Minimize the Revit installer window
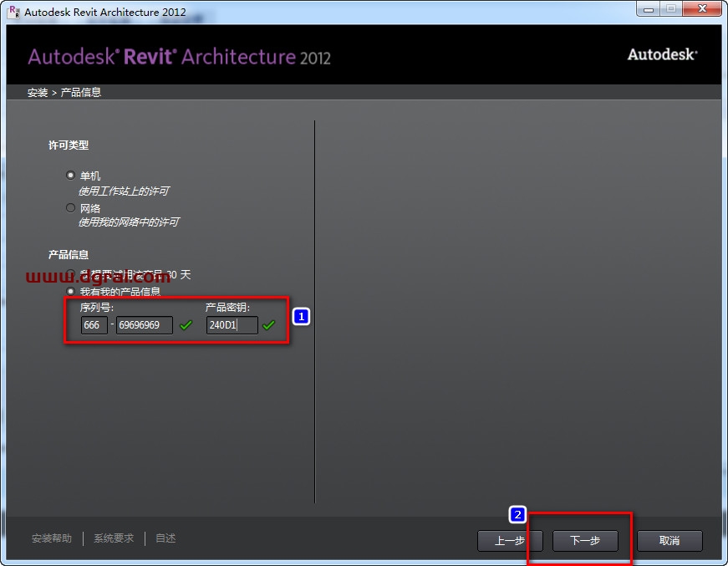The height and width of the screenshot is (566, 728). (x=649, y=9)
